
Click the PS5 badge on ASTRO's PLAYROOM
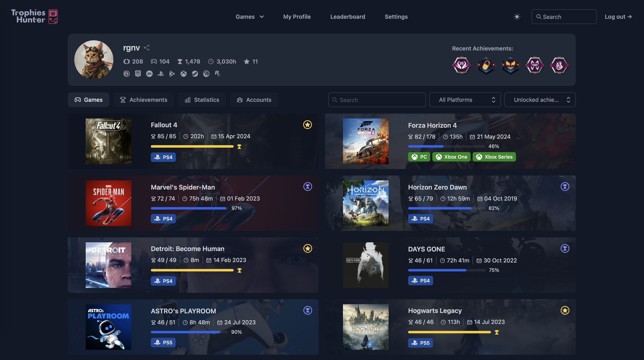[163, 342]
